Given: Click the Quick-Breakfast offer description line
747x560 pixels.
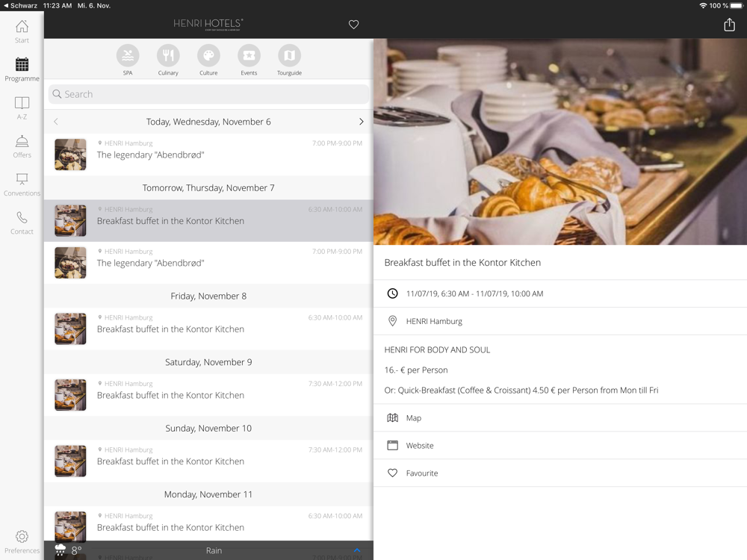Looking at the screenshot, I should click(521, 391).
